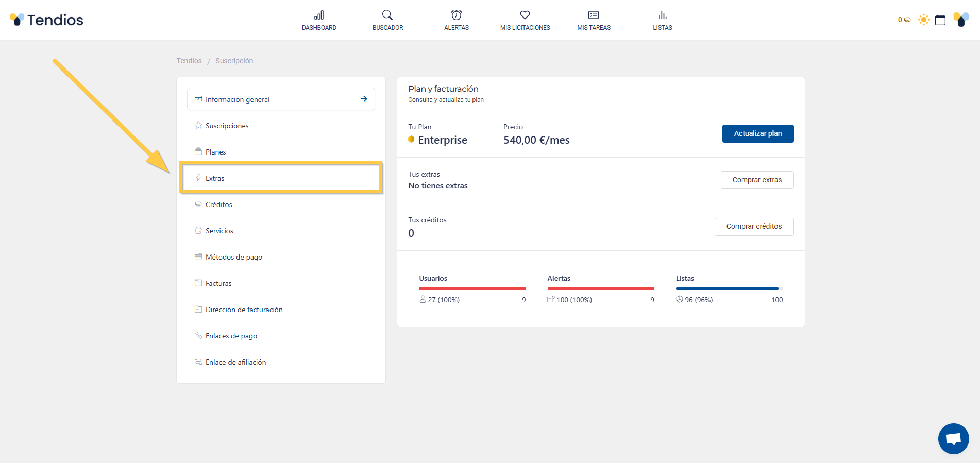
Task: Expand Información general with the arrow
Action: click(364, 99)
